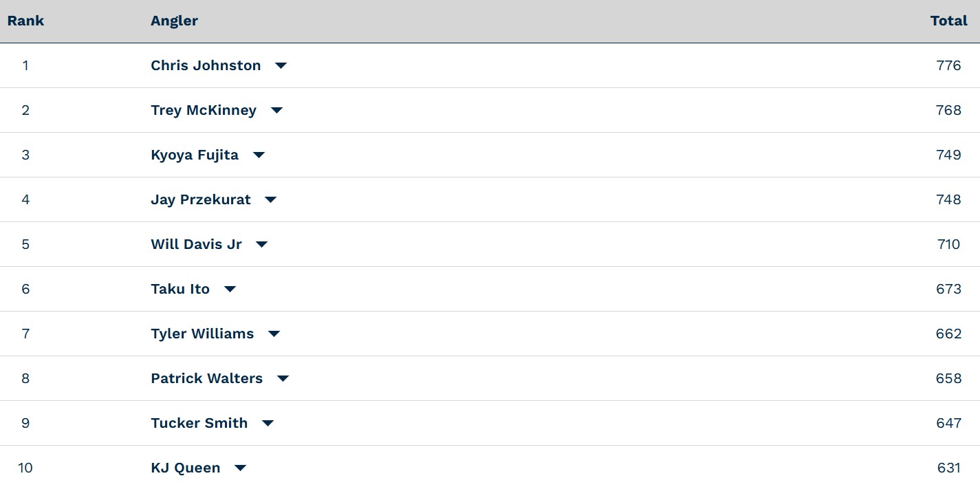Open Kyoya Fujita's details triangle
Screen dimensions: 980x489
click(x=259, y=155)
